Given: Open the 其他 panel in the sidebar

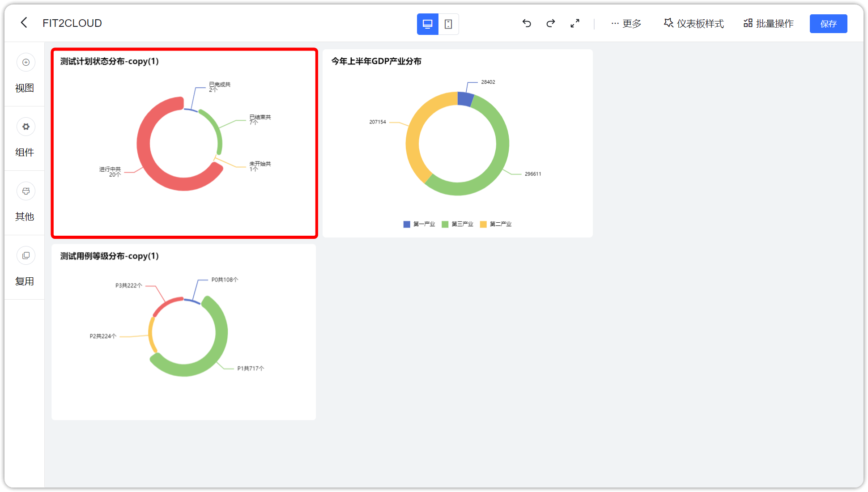Looking at the screenshot, I should 25,204.
